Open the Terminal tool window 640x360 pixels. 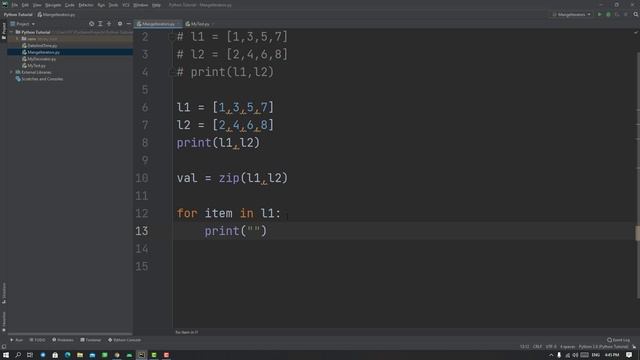click(91, 340)
